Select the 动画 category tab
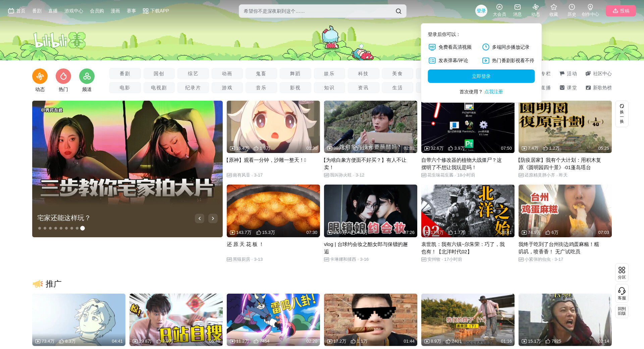Image resolution: width=644 pixels, height=349 pixels. pos(227,73)
